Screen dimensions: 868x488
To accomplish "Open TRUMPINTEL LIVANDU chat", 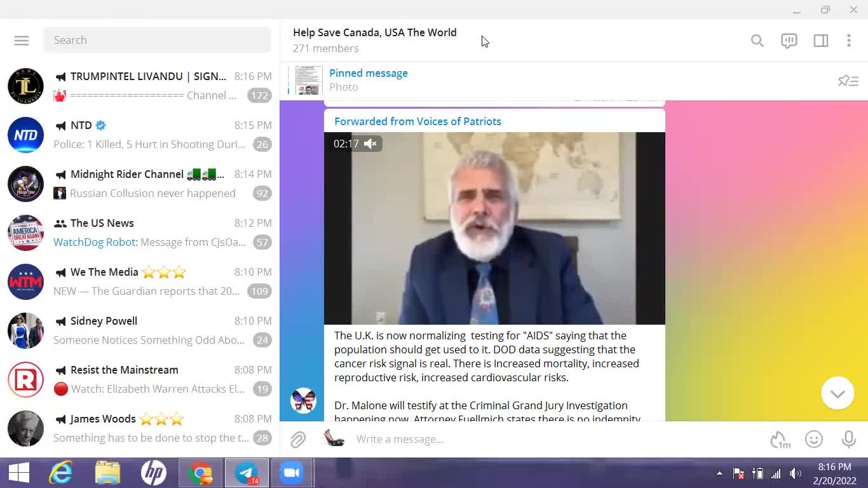I will click(140, 86).
